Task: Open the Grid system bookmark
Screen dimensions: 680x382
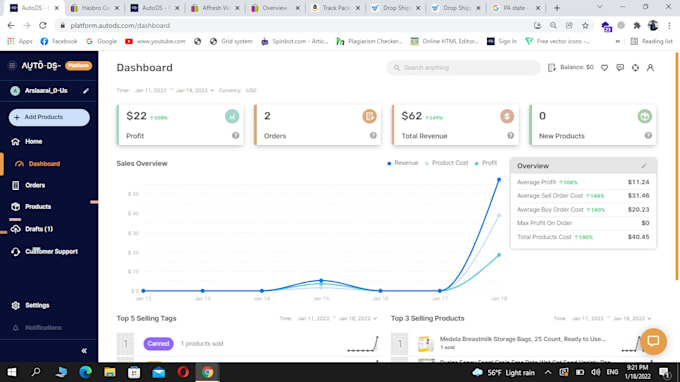Action: tap(231, 41)
